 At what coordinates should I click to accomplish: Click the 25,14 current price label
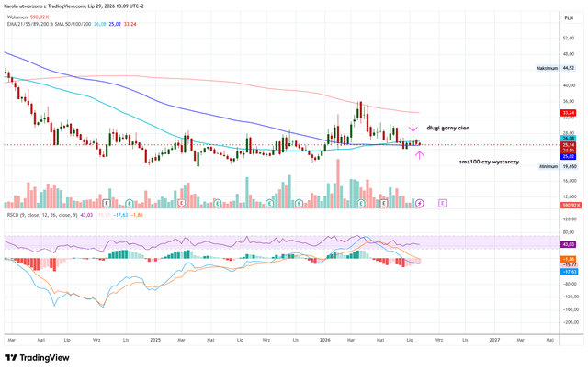(x=569, y=145)
